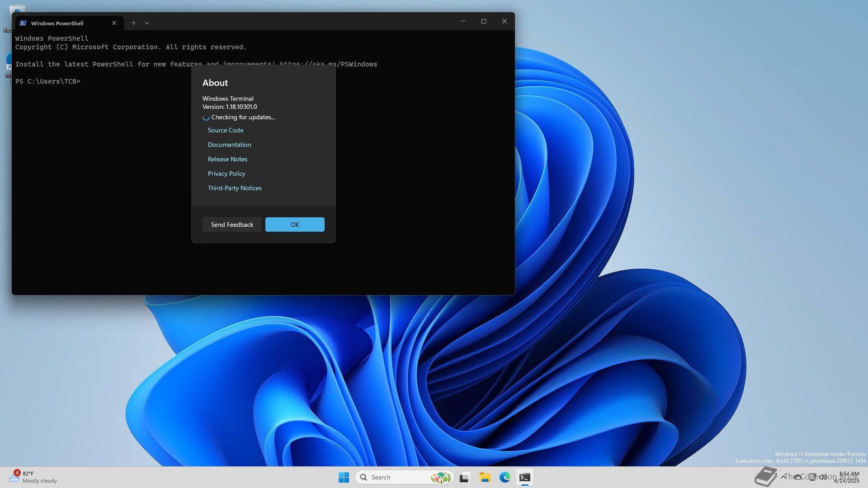Add a new terminal tab
Viewport: 868px width, 488px height.
(x=133, y=23)
